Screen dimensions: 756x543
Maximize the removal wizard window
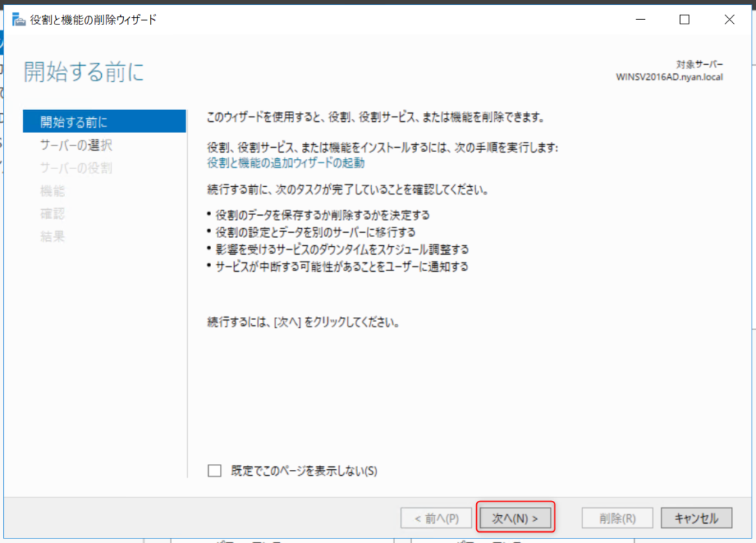684,20
